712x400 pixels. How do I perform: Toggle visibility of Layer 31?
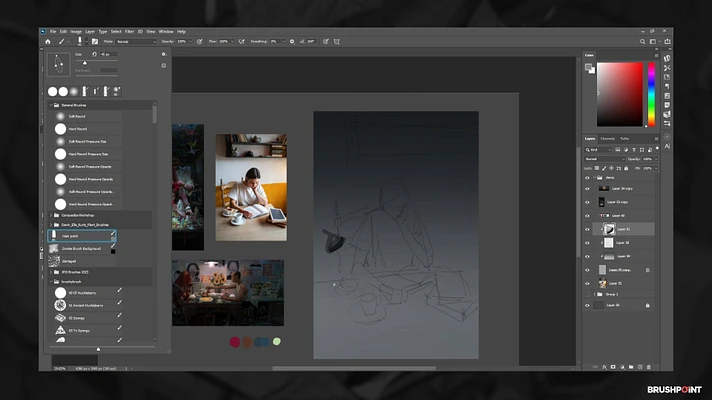(x=588, y=229)
